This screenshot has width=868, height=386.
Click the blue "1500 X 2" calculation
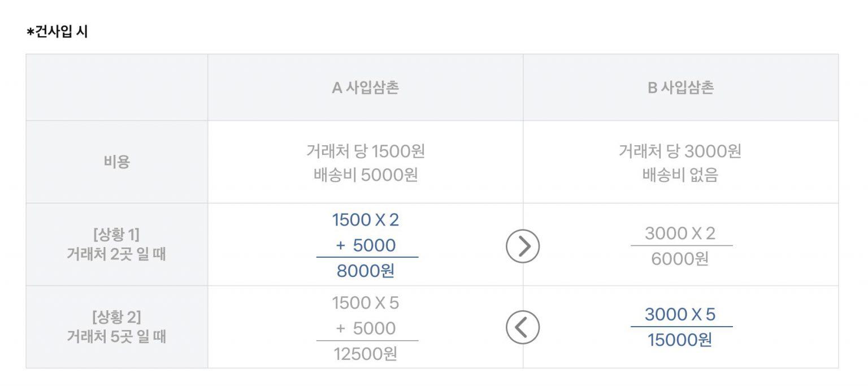point(365,220)
